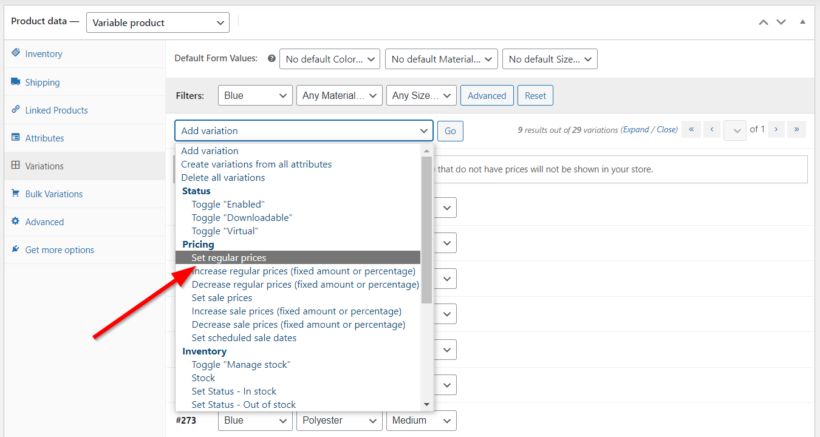Go to next page of variations
Image resolution: width=820 pixels, height=437 pixels.
click(x=776, y=129)
